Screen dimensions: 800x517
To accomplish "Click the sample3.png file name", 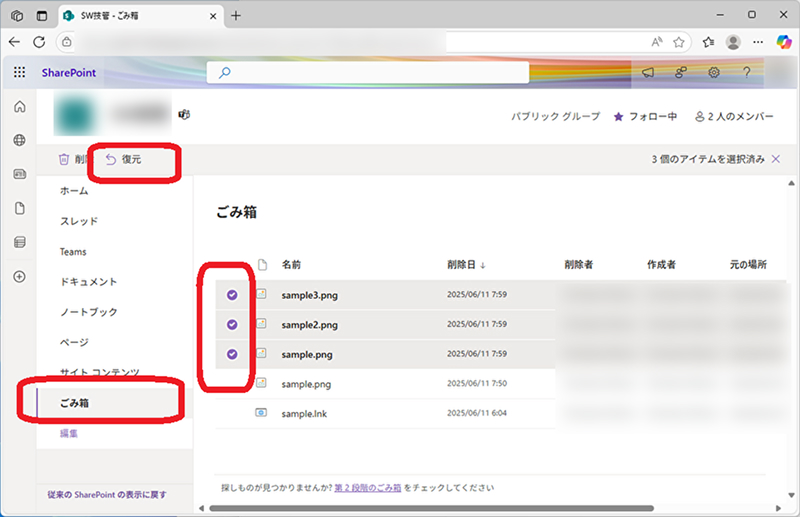I will pos(309,295).
